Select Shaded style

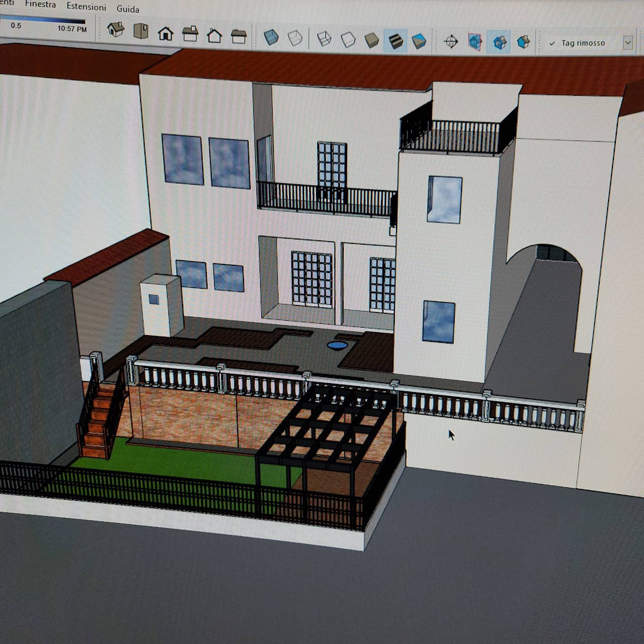[x=371, y=40]
